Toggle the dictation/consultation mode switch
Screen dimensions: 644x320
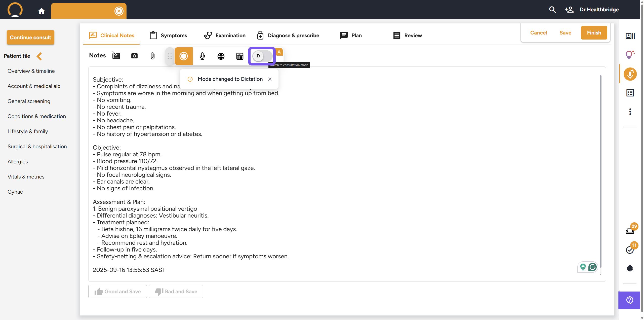pyautogui.click(x=262, y=56)
